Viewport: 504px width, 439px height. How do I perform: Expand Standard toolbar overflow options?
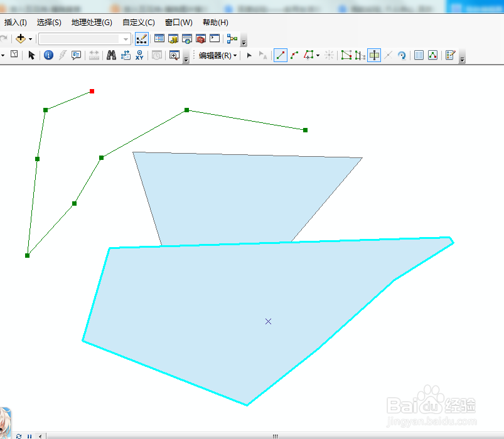[244, 42]
